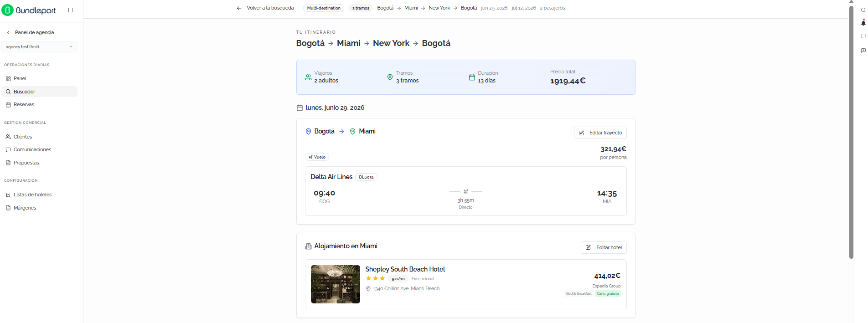Click the Buscador magnifier icon
The image size is (868, 323).
[8, 92]
